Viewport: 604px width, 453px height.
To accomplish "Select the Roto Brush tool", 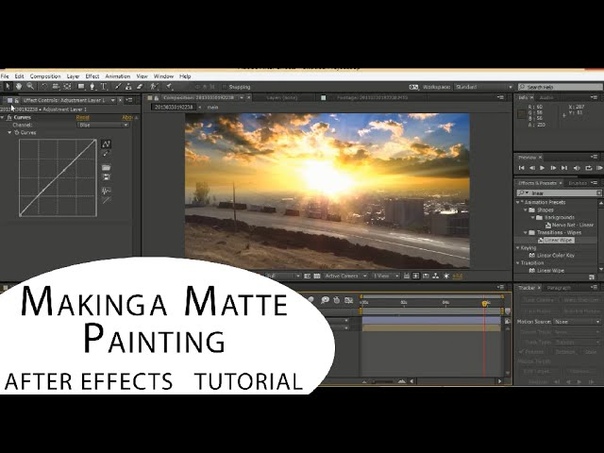I will (x=154, y=87).
